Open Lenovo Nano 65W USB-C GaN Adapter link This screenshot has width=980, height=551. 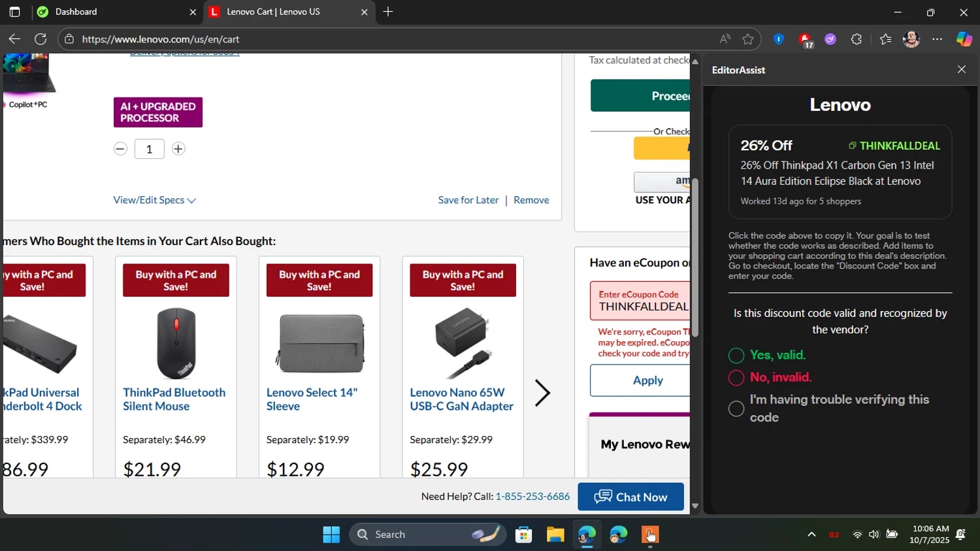pos(462,399)
